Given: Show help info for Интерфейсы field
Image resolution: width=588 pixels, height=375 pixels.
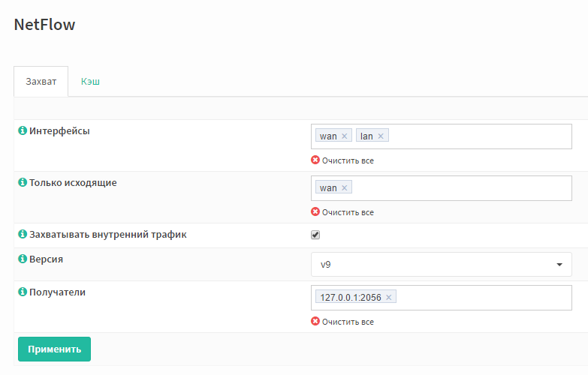Looking at the screenshot, I should [x=23, y=130].
